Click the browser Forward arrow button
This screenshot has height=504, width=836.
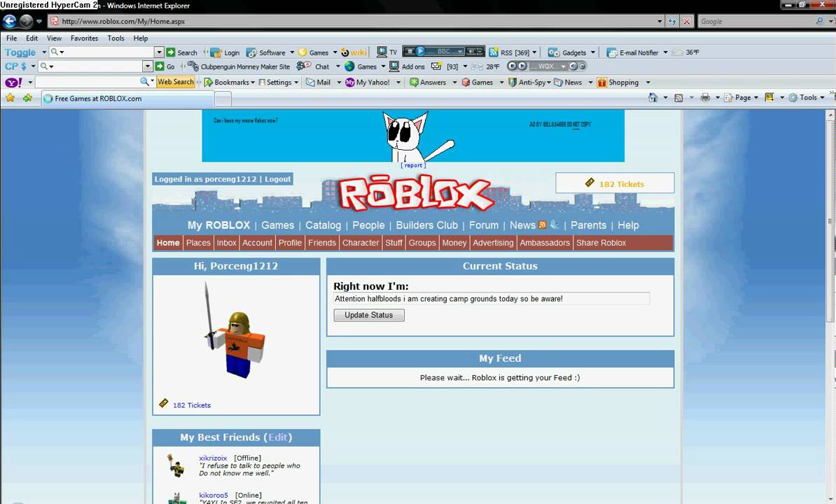click(x=26, y=21)
